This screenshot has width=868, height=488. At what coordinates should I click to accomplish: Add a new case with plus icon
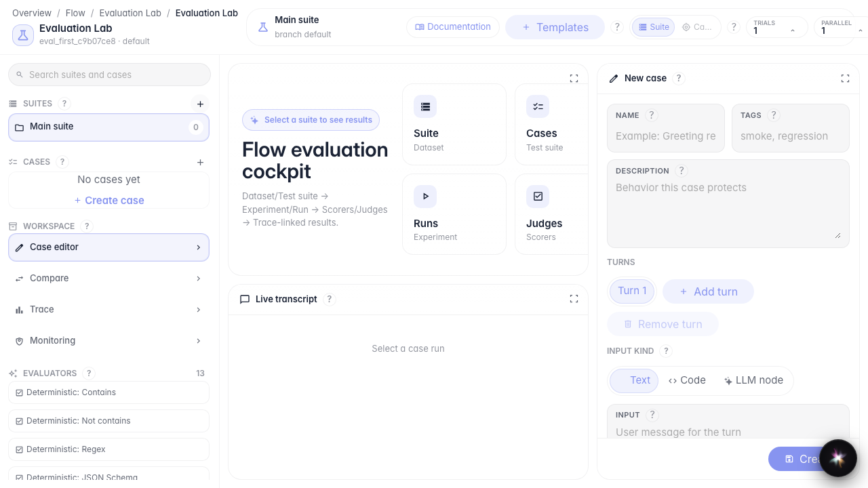[x=200, y=162]
